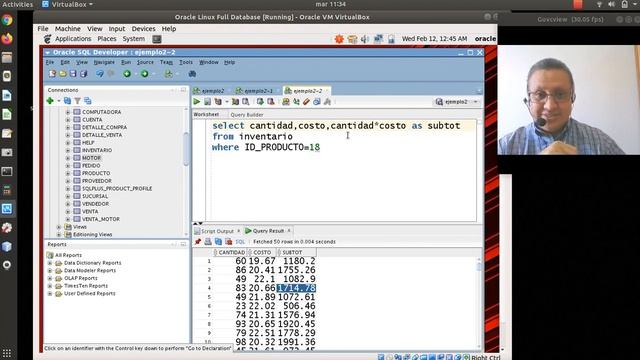
Task: Select All Reports in Reports panel
Action: pos(68,255)
